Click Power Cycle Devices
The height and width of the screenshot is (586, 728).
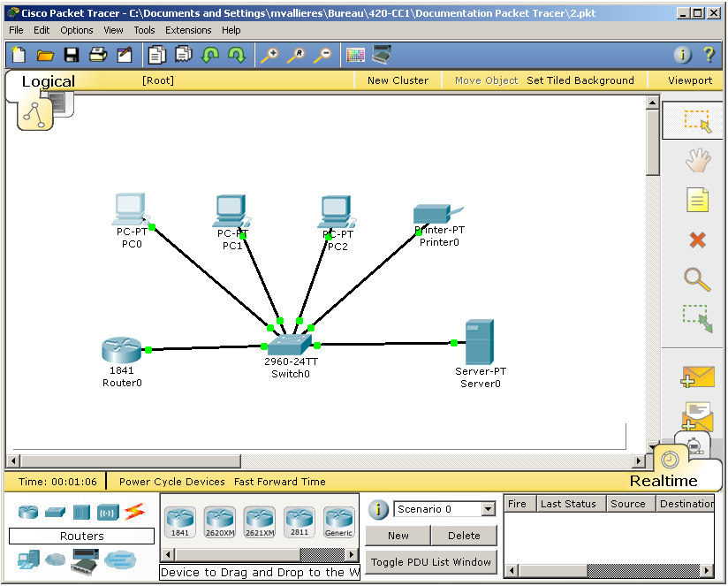[171, 482]
